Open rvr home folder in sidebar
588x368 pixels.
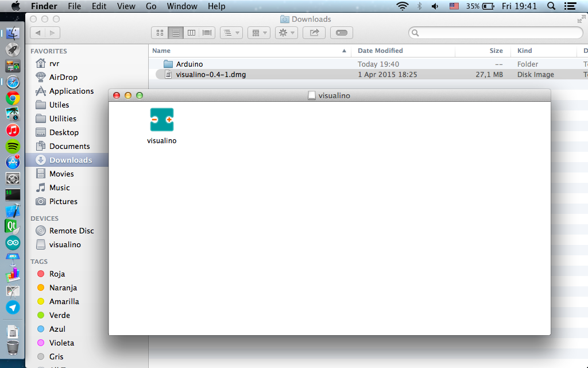(x=55, y=63)
